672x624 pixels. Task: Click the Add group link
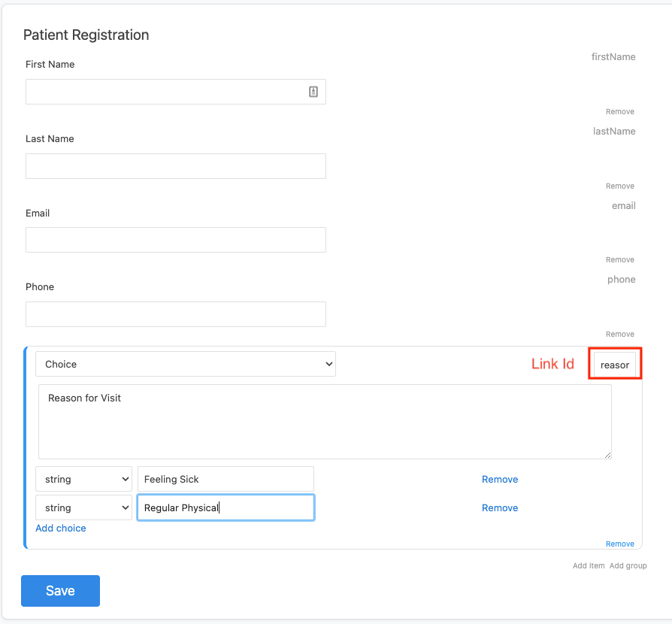coord(628,565)
